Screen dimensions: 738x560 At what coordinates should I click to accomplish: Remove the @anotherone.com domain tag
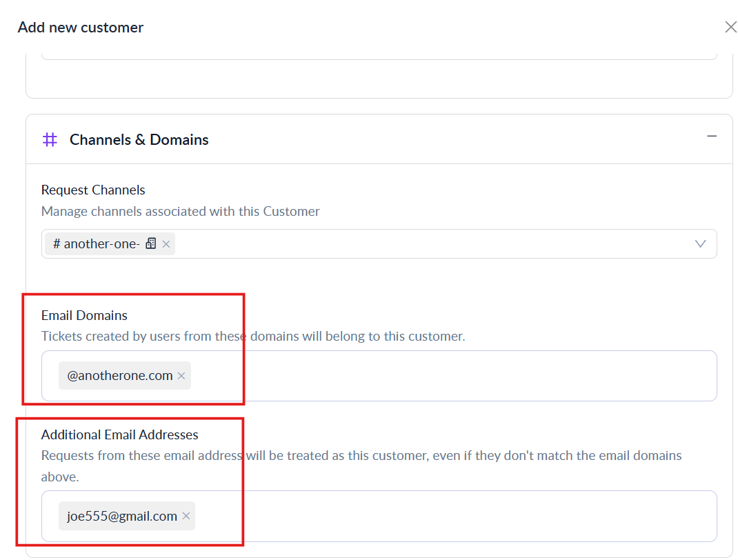(x=181, y=376)
